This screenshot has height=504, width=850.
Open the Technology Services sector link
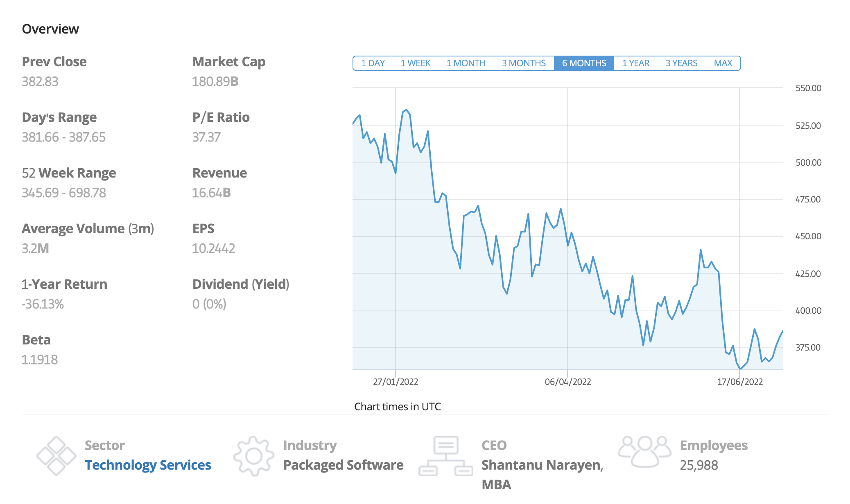point(148,465)
